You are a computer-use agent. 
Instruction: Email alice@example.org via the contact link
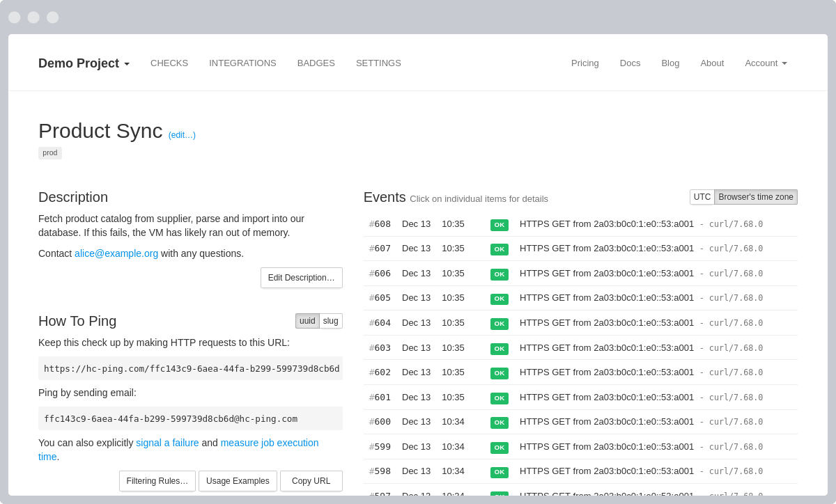click(x=116, y=253)
